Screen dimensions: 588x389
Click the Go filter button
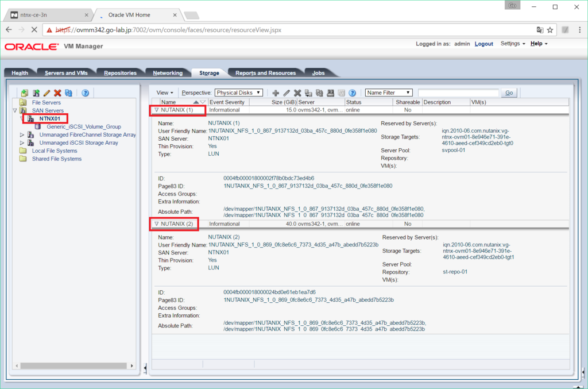tap(509, 93)
